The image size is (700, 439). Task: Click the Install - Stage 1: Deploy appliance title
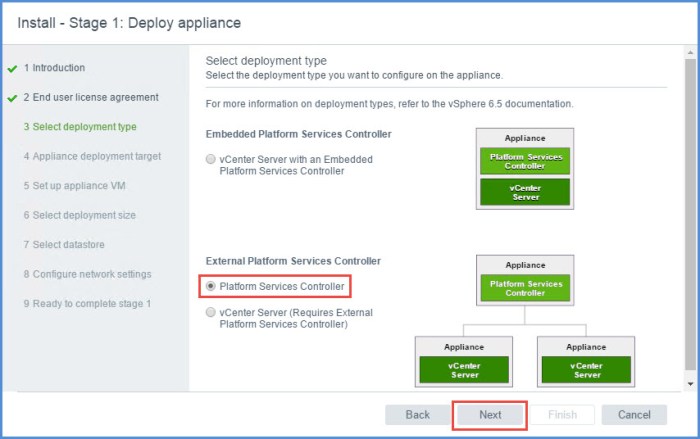[129, 23]
